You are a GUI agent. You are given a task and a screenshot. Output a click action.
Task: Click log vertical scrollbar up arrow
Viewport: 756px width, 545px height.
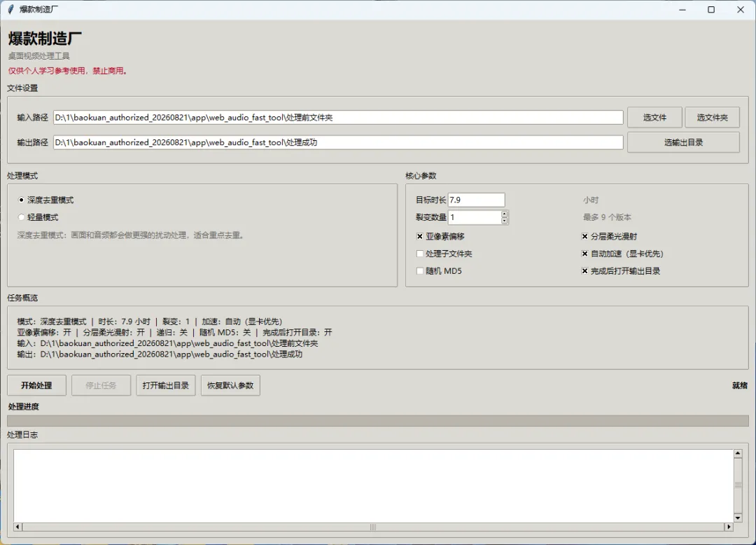738,453
